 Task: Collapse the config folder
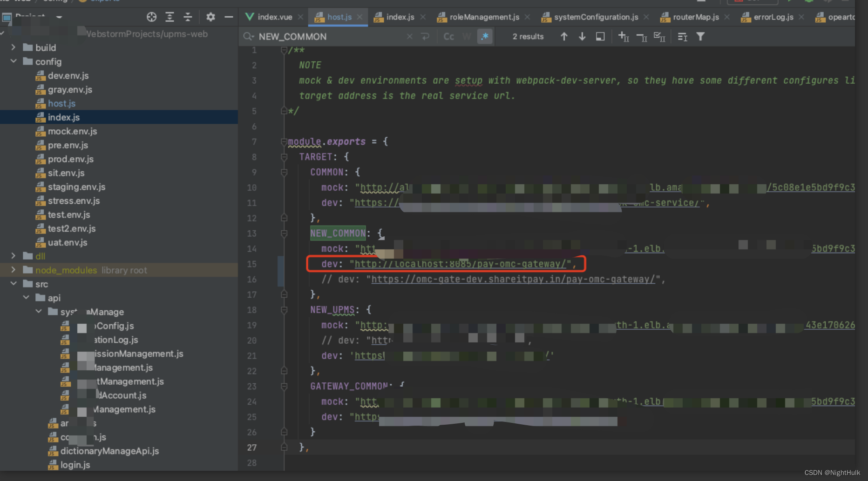pos(13,61)
